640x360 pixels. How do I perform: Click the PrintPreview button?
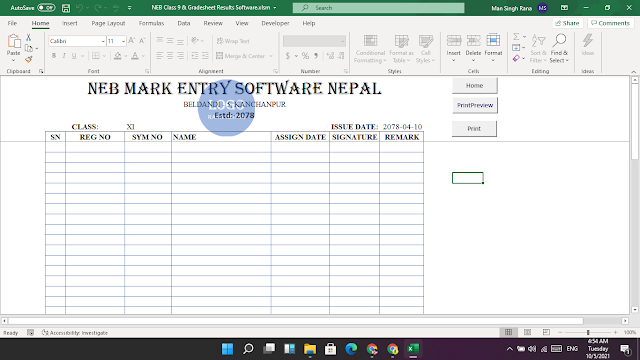coord(475,105)
